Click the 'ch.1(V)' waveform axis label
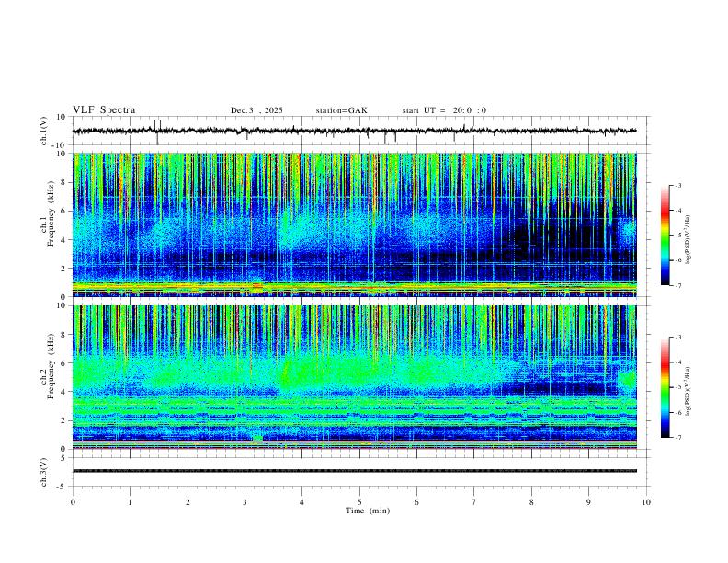 pyautogui.click(x=44, y=131)
